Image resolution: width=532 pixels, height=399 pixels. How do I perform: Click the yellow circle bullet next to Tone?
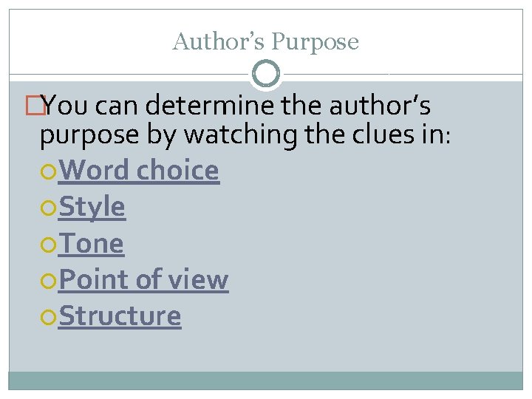[48, 245]
